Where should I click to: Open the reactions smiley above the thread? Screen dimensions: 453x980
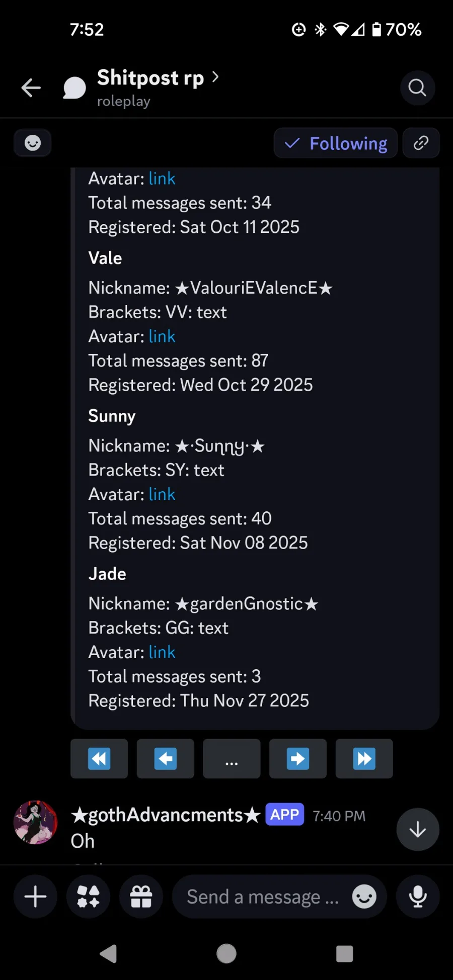pos(33,143)
